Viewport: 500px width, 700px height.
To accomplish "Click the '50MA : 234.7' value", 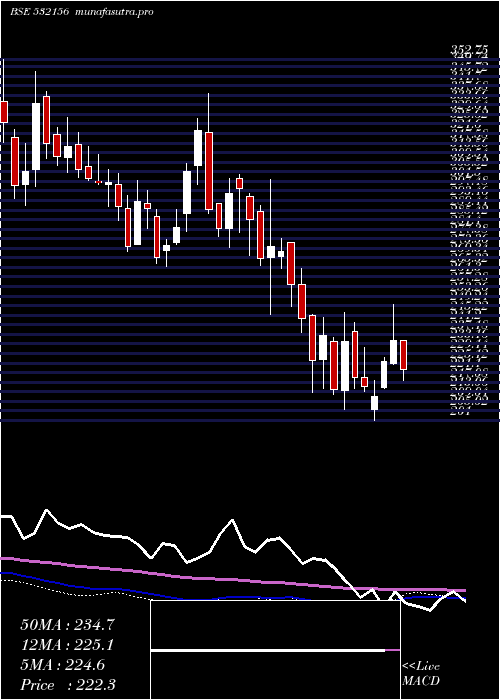I will coord(68,625).
